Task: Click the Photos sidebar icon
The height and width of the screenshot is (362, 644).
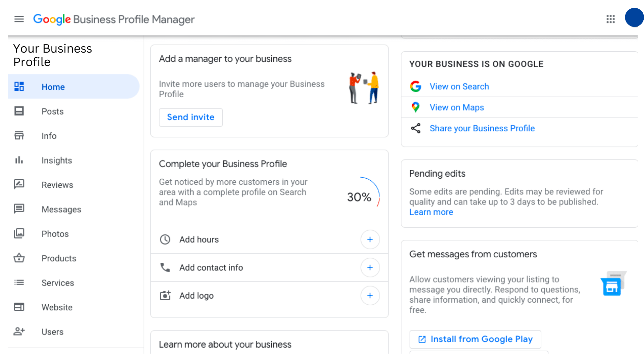Action: click(x=19, y=233)
